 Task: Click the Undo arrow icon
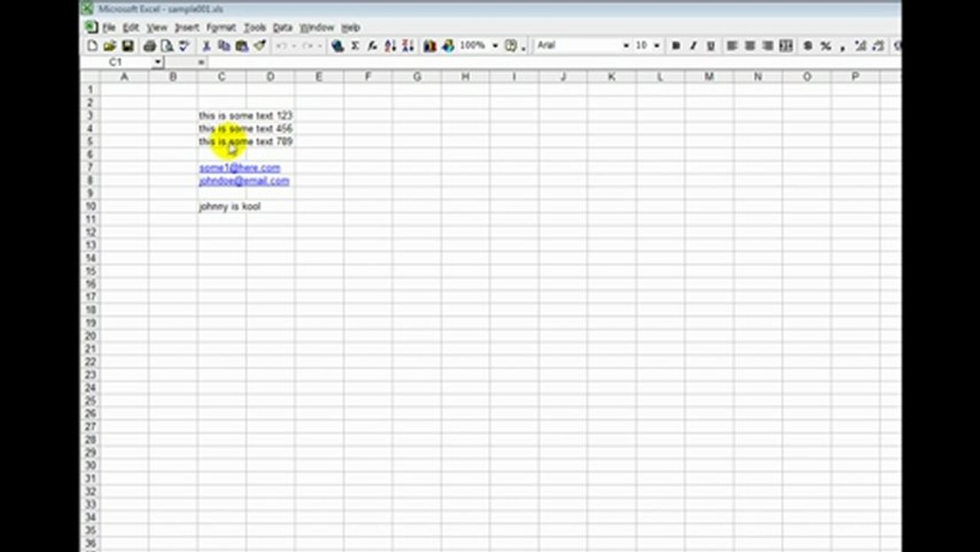pyautogui.click(x=281, y=46)
